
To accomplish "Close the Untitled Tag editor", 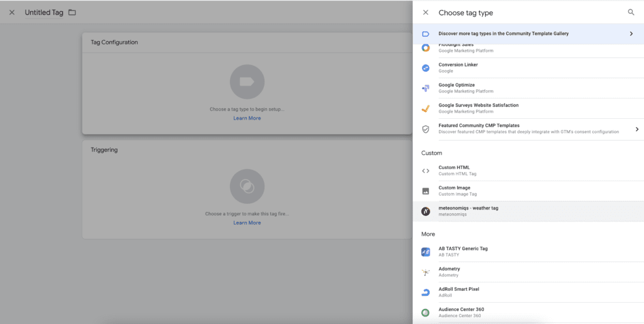I will coord(12,13).
